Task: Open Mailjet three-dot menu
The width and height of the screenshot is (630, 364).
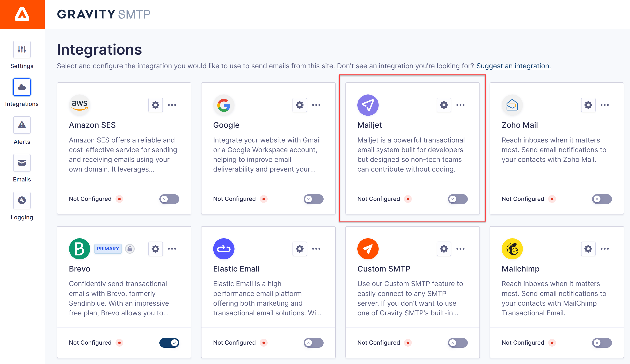Action: 460,105
